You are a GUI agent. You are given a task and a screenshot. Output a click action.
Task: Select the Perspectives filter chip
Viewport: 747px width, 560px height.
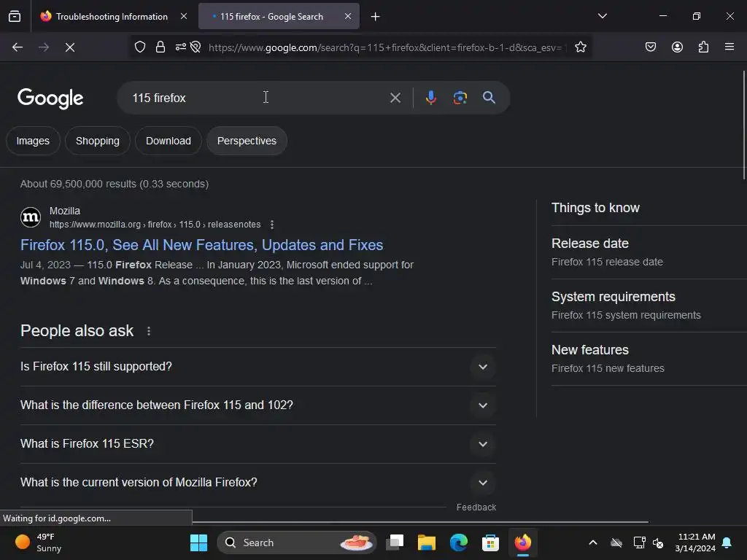247,141
